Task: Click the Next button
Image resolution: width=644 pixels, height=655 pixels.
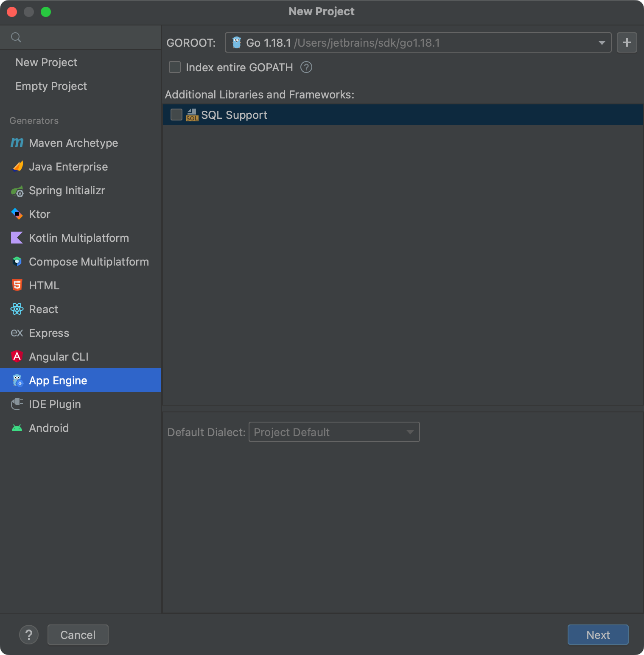Action: click(598, 635)
